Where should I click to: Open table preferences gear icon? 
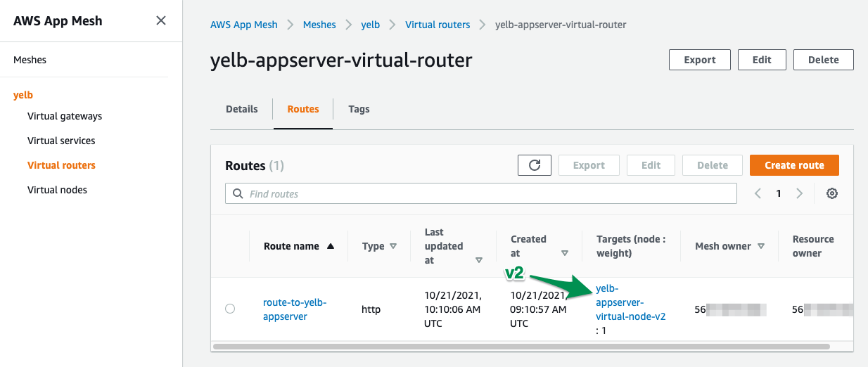(832, 193)
